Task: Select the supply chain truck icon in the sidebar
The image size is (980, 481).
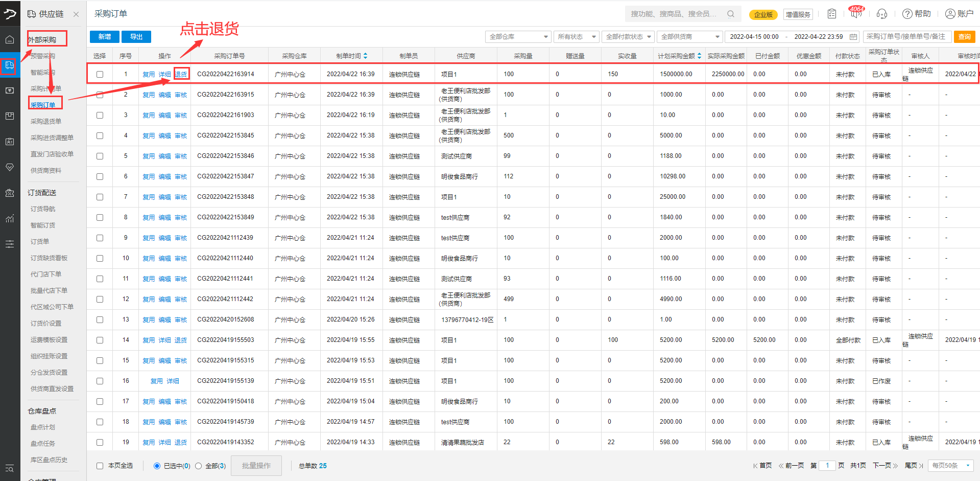Action: pos(10,65)
